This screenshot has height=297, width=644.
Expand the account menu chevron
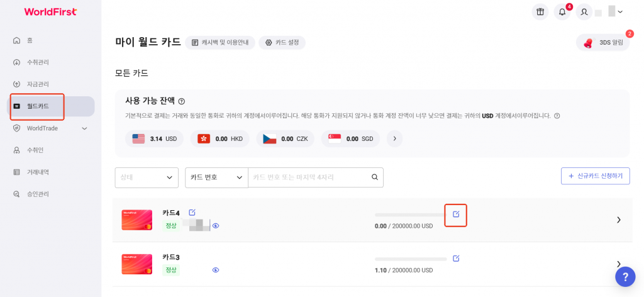point(620,12)
